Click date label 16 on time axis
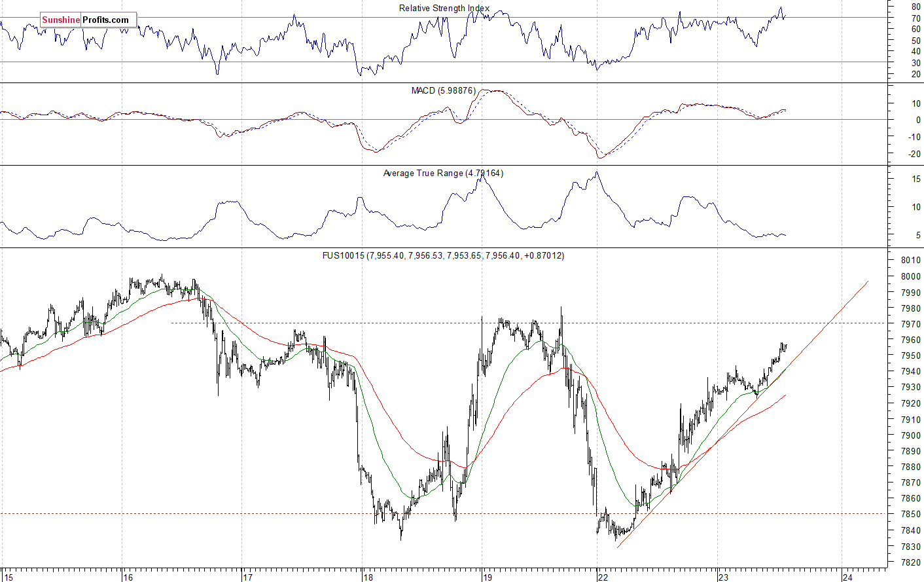Screen dimensions: 924x582 tap(128, 577)
